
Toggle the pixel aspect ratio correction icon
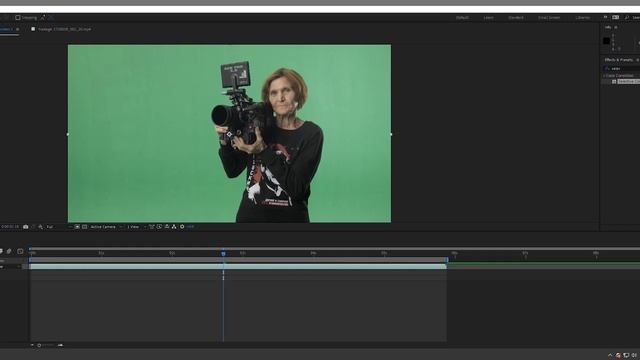pos(151,227)
